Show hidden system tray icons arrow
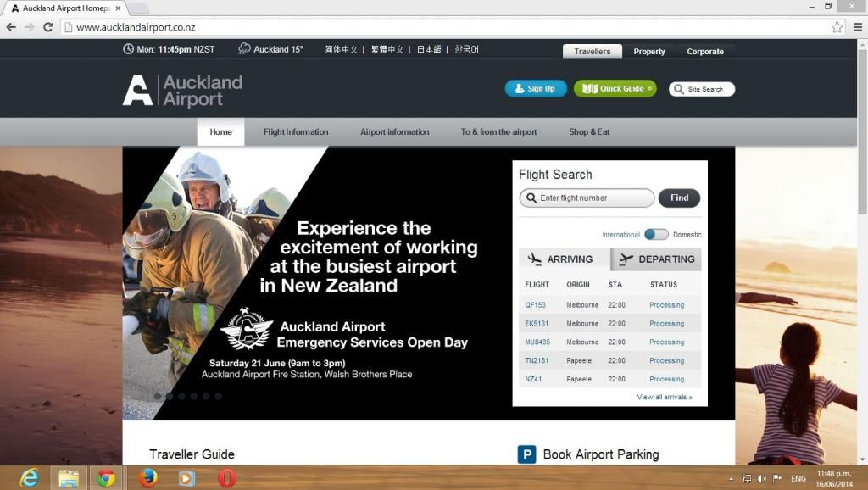 [x=732, y=479]
